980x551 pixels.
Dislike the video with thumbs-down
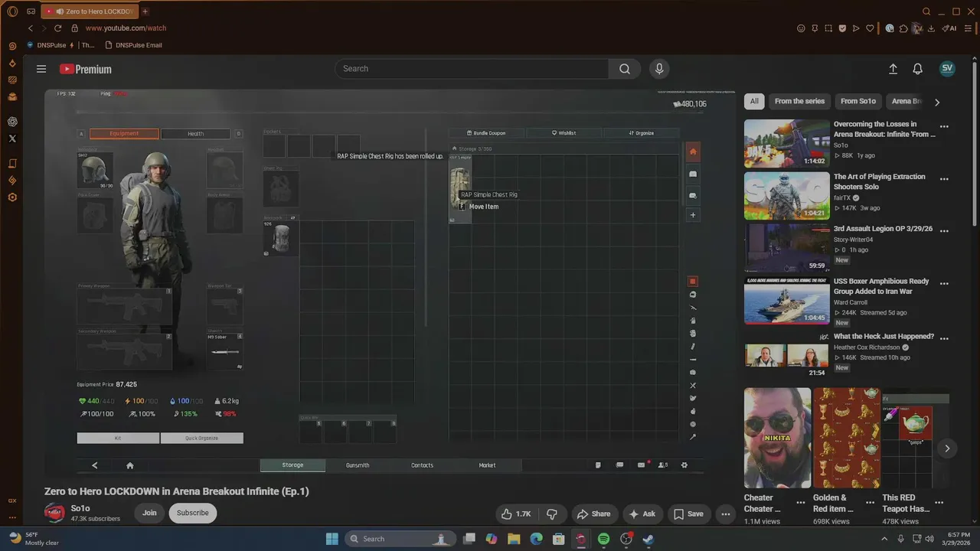coord(552,514)
